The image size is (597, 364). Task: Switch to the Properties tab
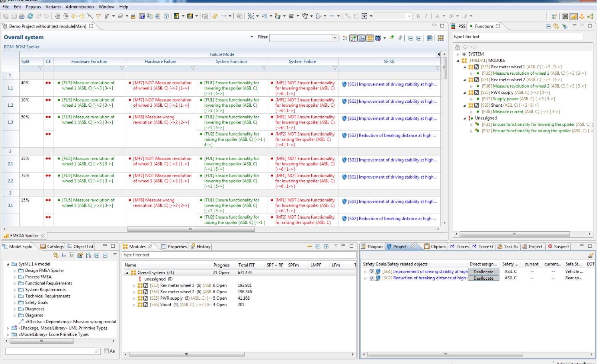177,247
